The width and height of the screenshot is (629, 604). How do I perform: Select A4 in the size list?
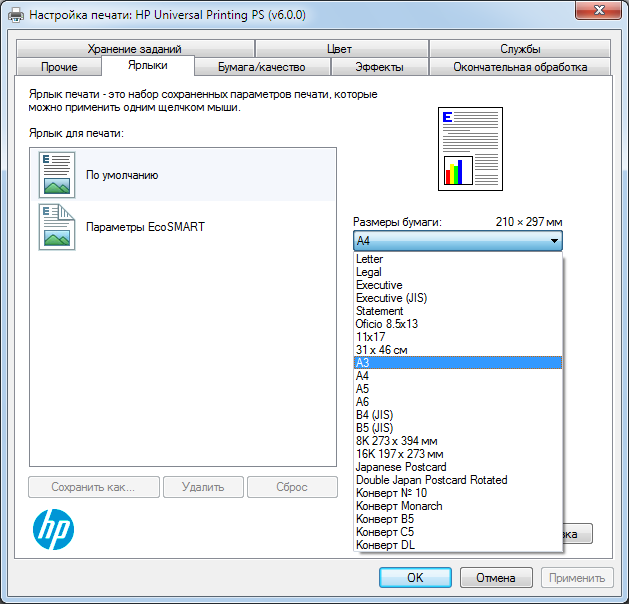[458, 376]
